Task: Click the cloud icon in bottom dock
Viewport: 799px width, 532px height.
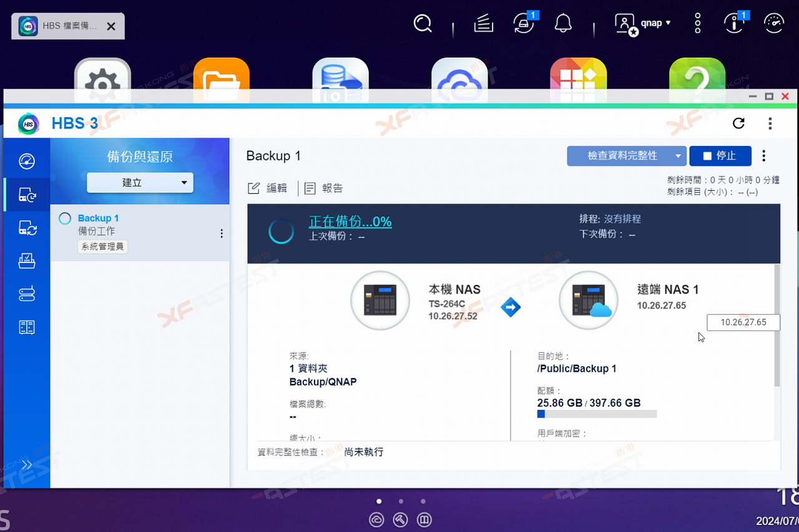Action: click(376, 520)
